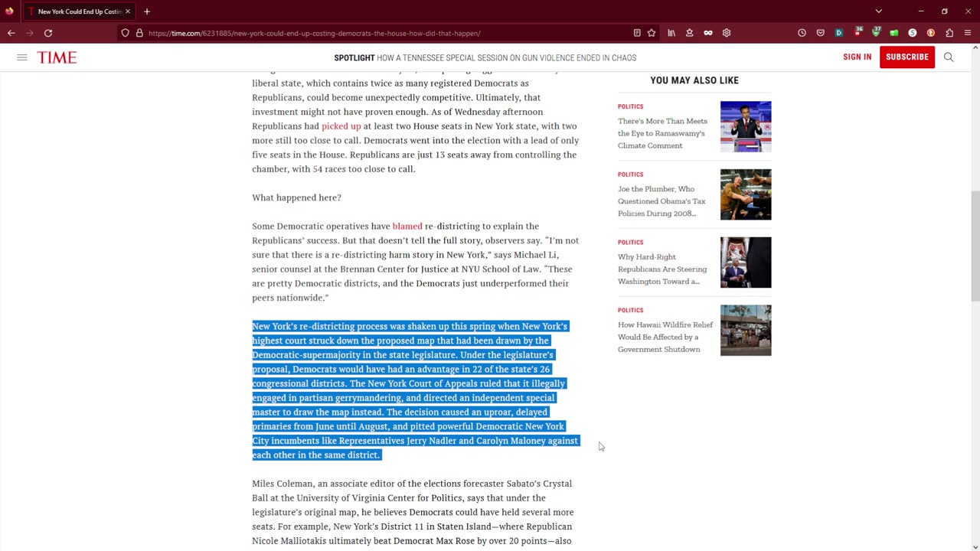This screenshot has height=551, width=980.
Task: Click the account upload tray icon
Action: pos(689,33)
